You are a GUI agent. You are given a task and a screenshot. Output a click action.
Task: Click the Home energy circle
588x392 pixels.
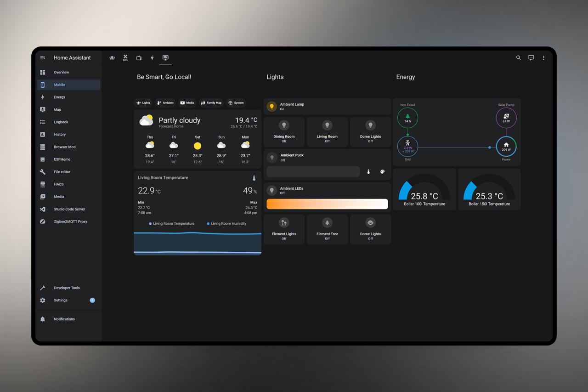coord(506,147)
